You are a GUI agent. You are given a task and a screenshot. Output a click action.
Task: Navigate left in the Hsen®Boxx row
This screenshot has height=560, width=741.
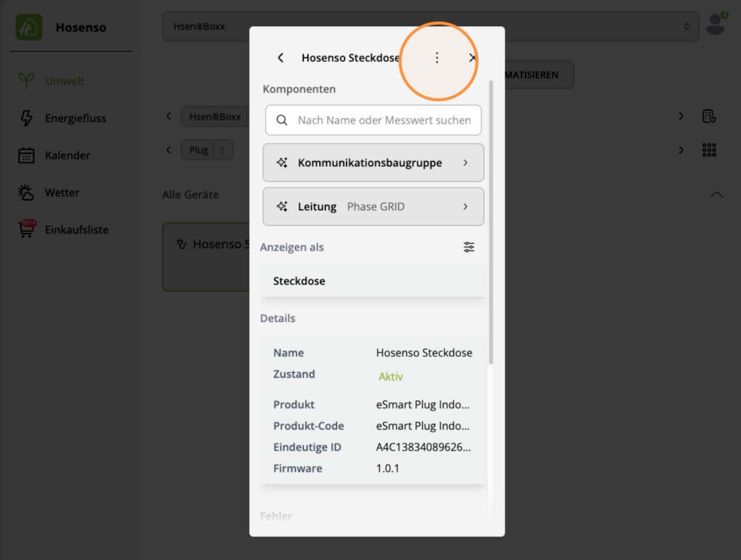[x=169, y=116]
